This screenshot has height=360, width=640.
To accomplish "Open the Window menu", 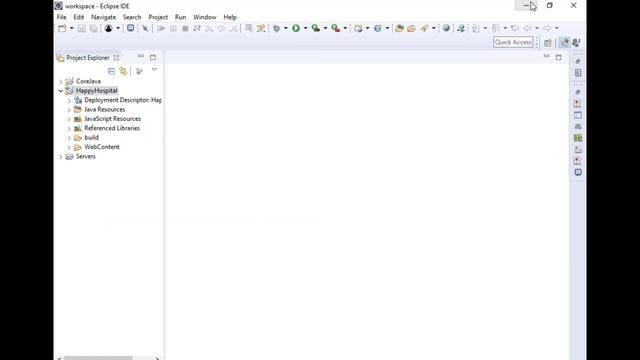I will point(204,17).
